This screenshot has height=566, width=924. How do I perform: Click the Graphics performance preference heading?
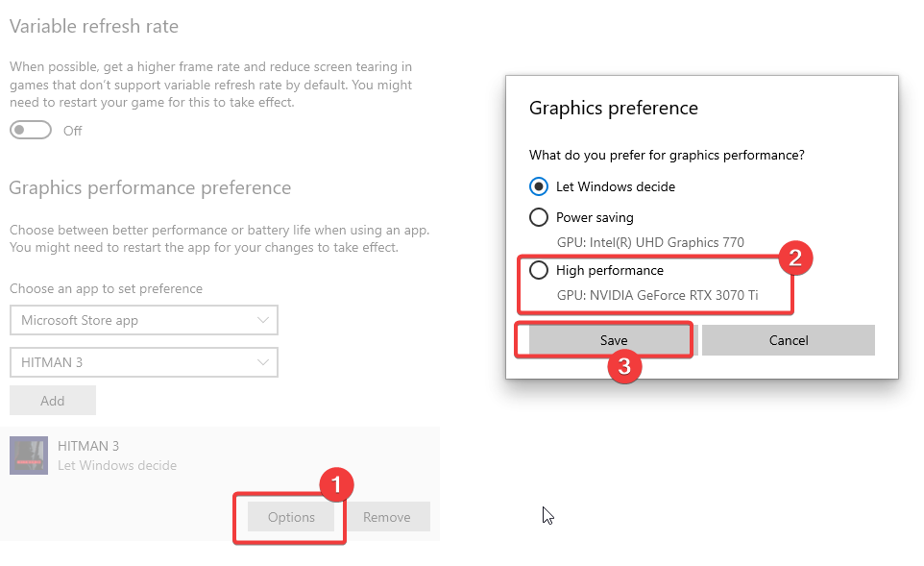coord(150,187)
